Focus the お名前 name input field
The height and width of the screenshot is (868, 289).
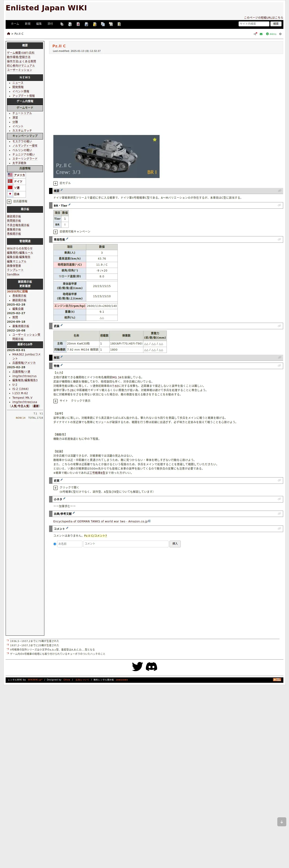70,544
